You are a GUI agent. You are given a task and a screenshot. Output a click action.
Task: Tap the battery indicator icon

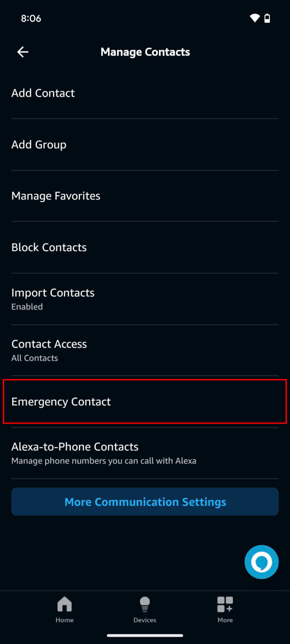coord(267,18)
